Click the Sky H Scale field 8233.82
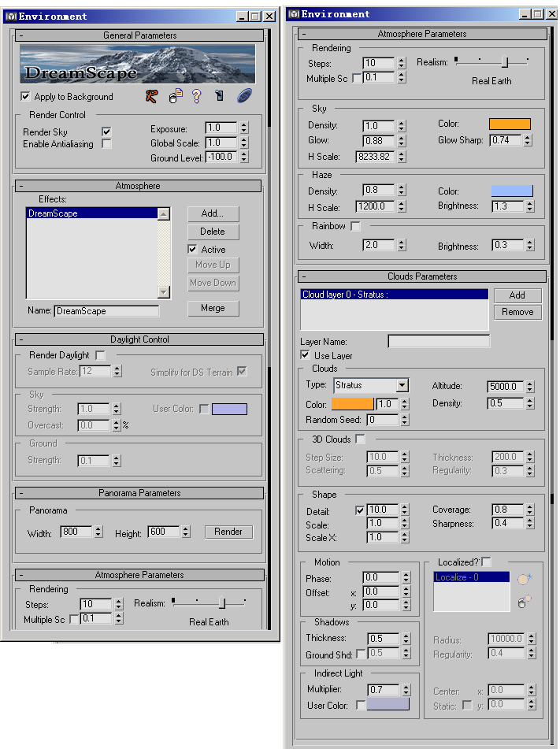The width and height of the screenshot is (560, 749). (375, 156)
